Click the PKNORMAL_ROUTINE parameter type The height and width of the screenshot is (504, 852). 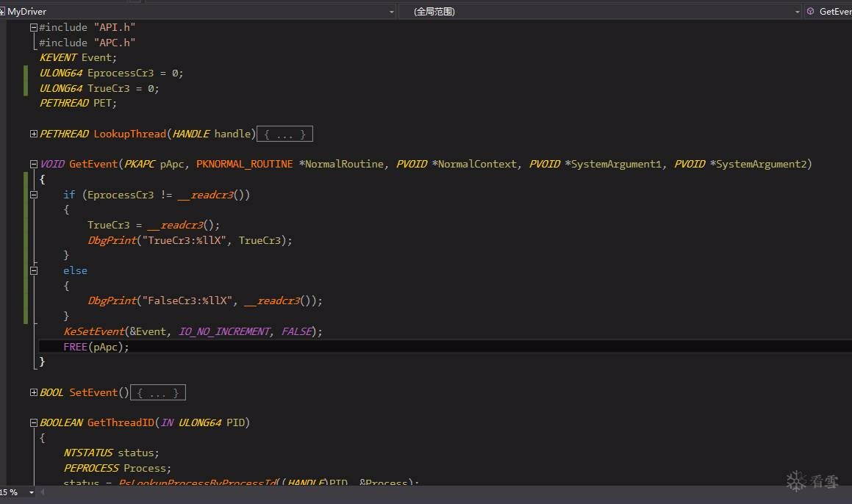[x=245, y=164]
